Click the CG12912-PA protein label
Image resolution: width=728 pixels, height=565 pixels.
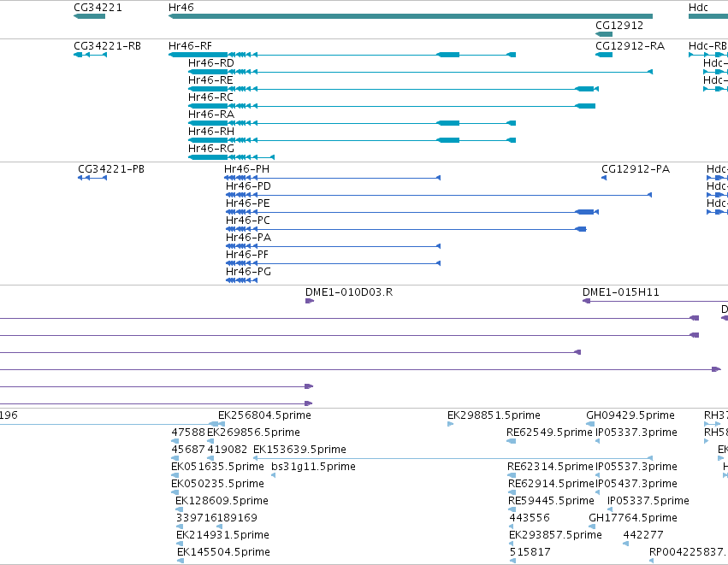point(636,169)
